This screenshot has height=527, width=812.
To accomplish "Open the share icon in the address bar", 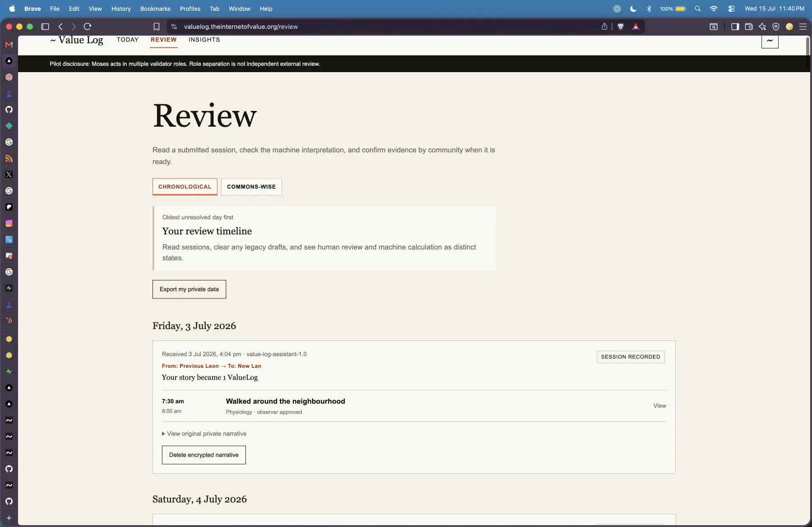I will click(604, 27).
